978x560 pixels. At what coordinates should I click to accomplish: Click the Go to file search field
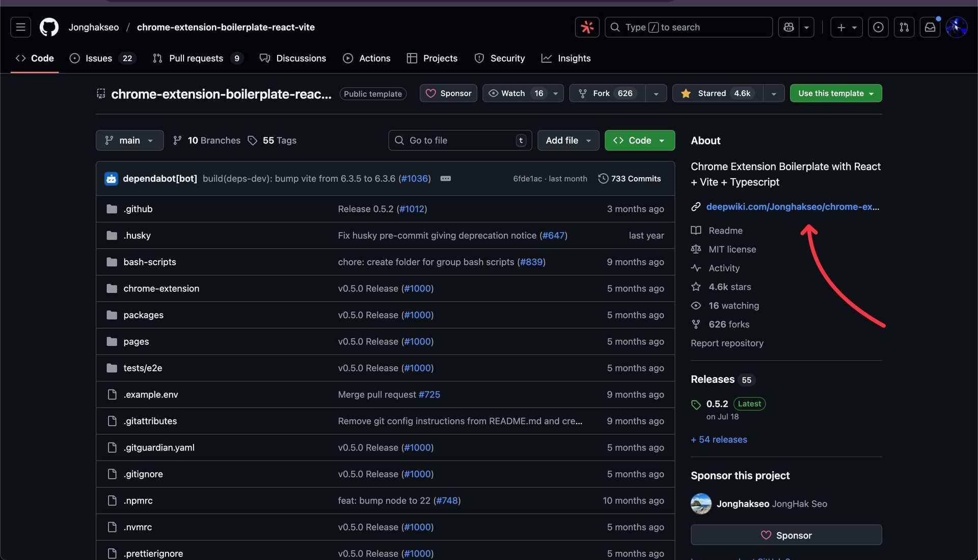459,141
